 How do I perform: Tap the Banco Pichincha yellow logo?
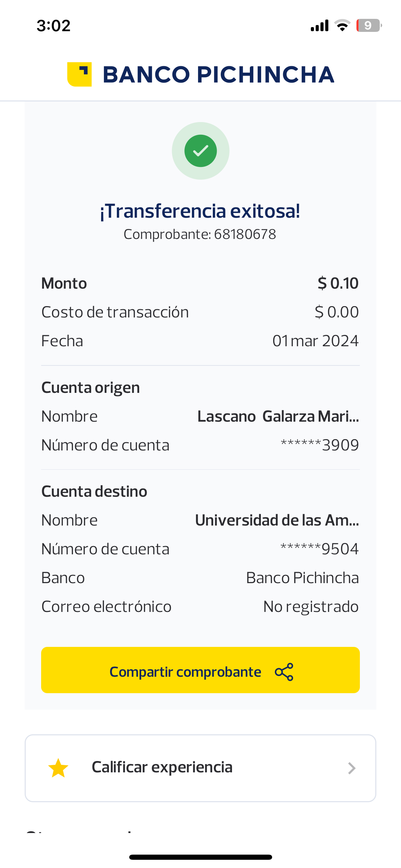(x=80, y=74)
